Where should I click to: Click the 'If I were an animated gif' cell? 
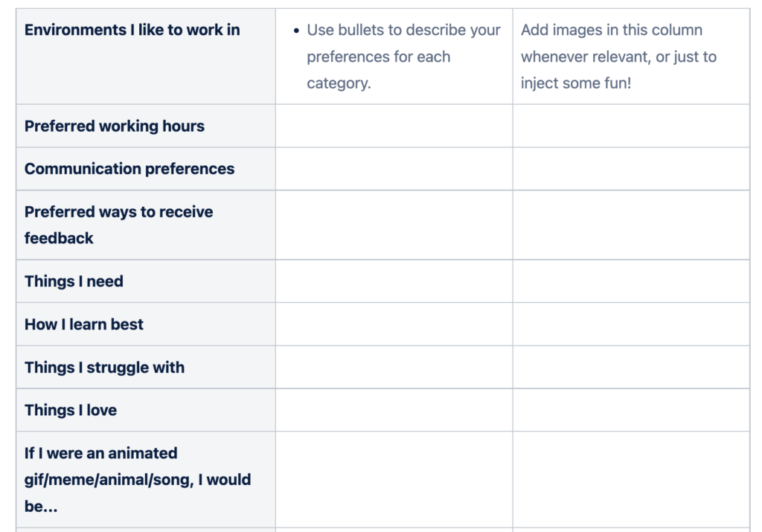(138, 479)
